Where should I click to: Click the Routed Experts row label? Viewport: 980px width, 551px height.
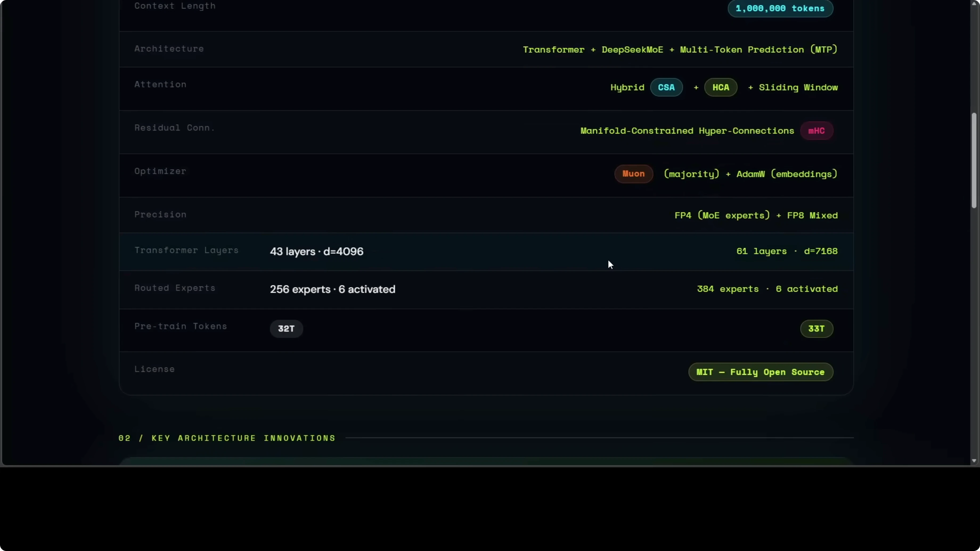click(175, 288)
